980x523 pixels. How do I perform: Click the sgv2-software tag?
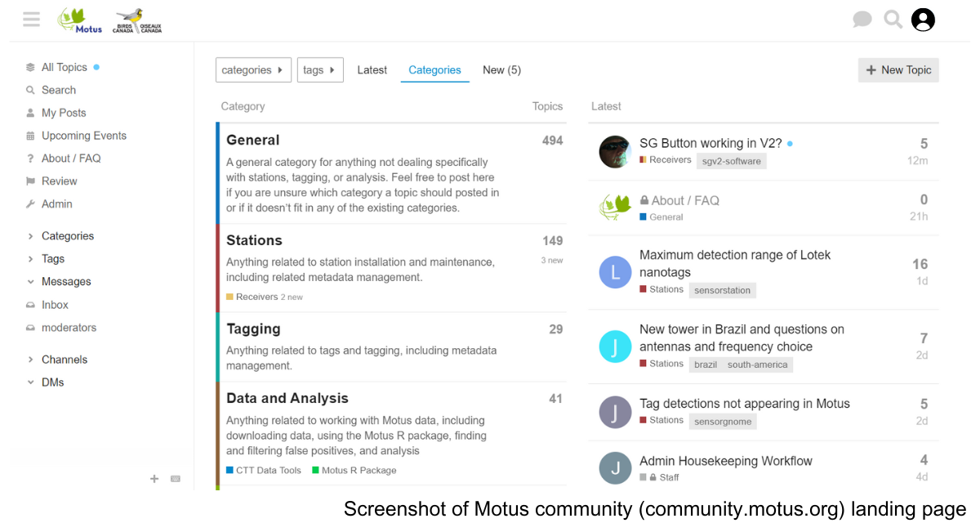pyautogui.click(x=731, y=161)
